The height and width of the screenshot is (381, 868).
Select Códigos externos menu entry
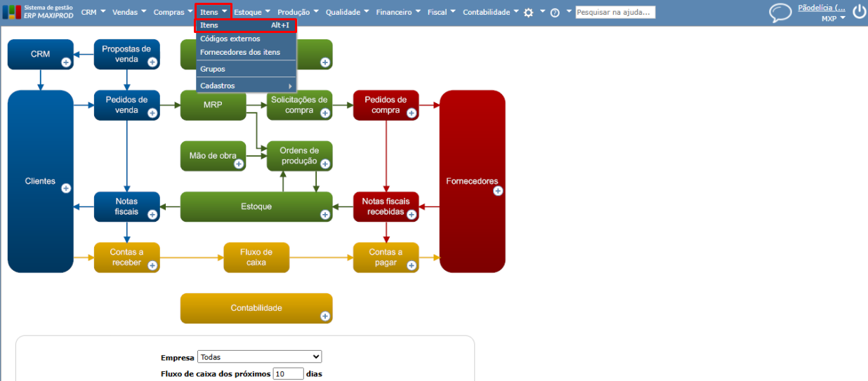246,39
